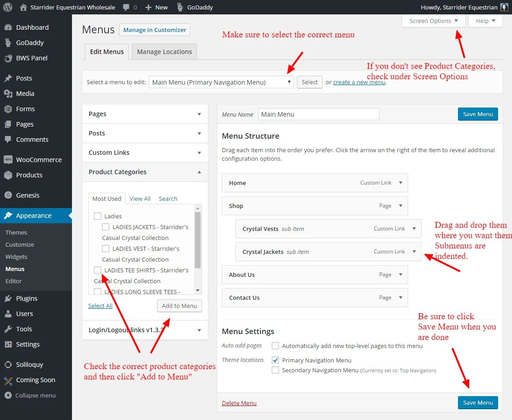Expand the Custom Links metabox
The image size is (512, 420).
(x=199, y=153)
